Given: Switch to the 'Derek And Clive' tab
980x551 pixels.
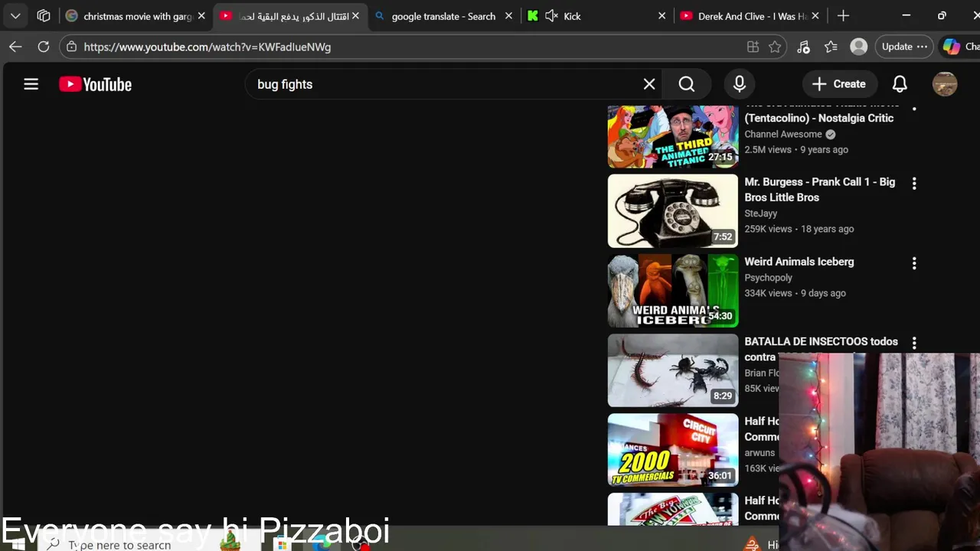Looking at the screenshot, I should (750, 16).
